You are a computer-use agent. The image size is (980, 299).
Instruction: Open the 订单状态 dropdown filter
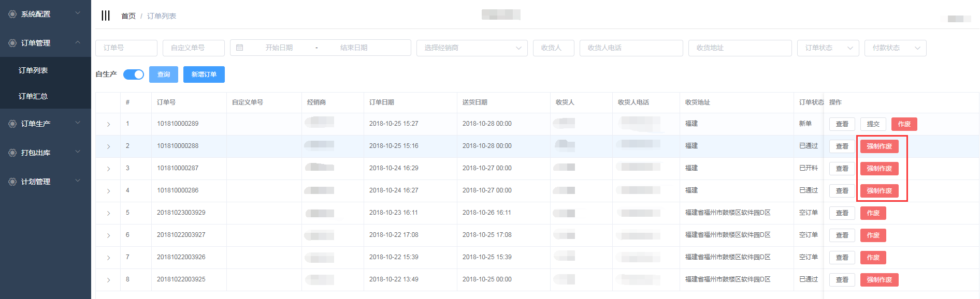point(828,48)
